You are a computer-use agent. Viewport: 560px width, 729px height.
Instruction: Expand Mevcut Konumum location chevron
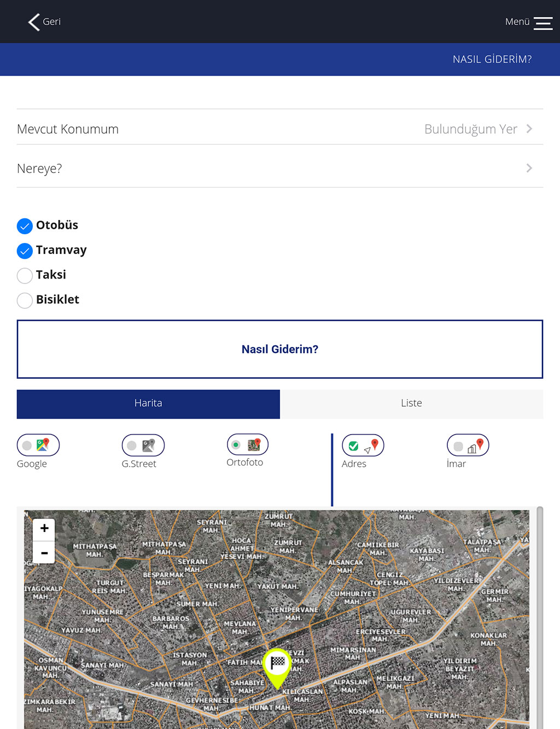point(529,129)
